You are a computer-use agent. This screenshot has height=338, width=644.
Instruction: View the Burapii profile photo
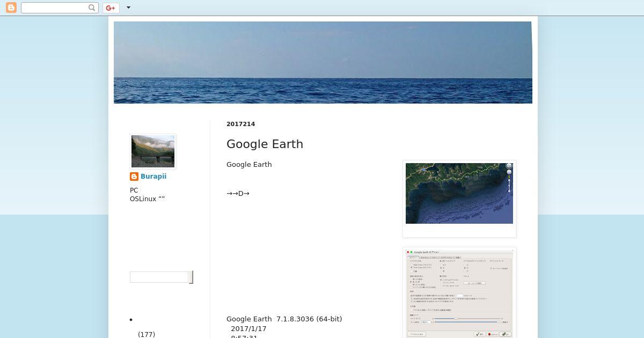[x=153, y=151]
